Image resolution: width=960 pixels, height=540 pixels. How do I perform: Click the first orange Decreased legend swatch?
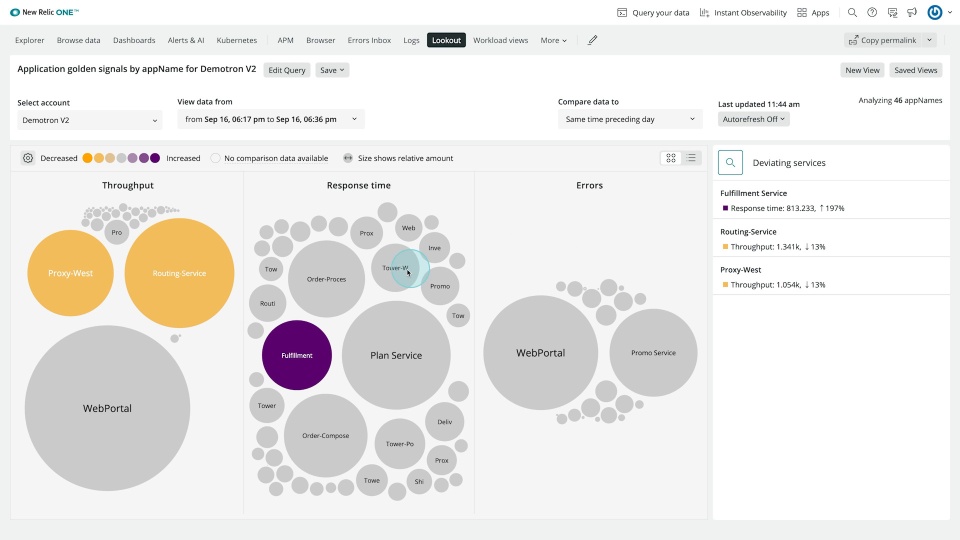coord(88,158)
